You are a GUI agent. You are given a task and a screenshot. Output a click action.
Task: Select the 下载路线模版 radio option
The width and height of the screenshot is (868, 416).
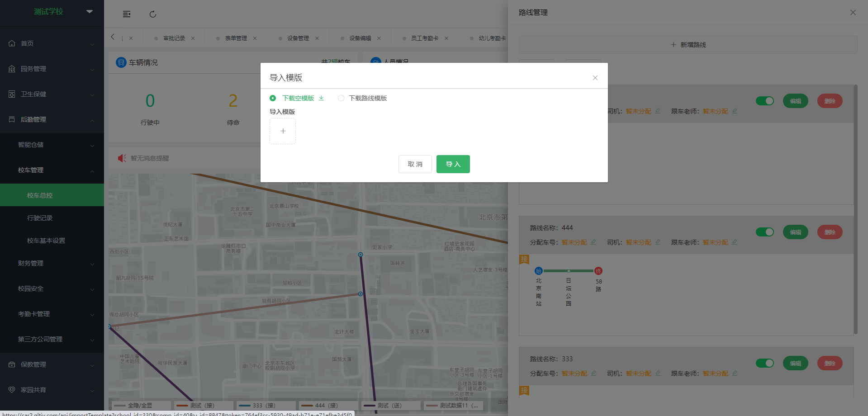click(x=341, y=98)
